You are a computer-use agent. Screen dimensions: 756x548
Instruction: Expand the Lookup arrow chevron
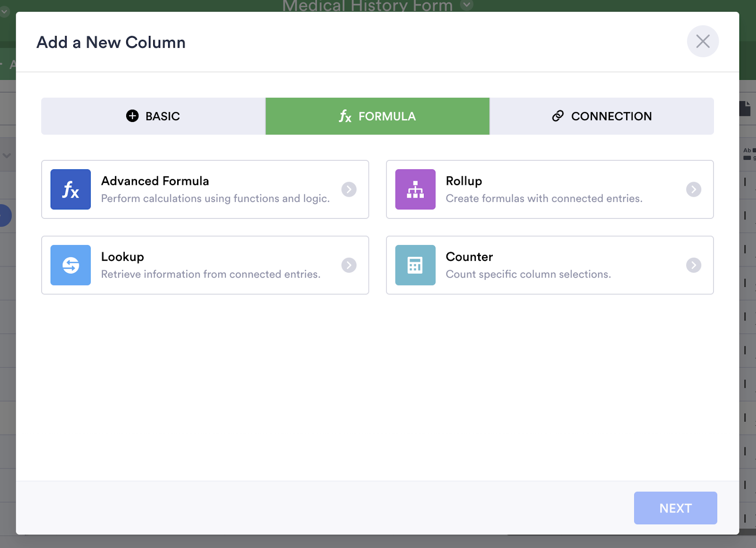(349, 265)
